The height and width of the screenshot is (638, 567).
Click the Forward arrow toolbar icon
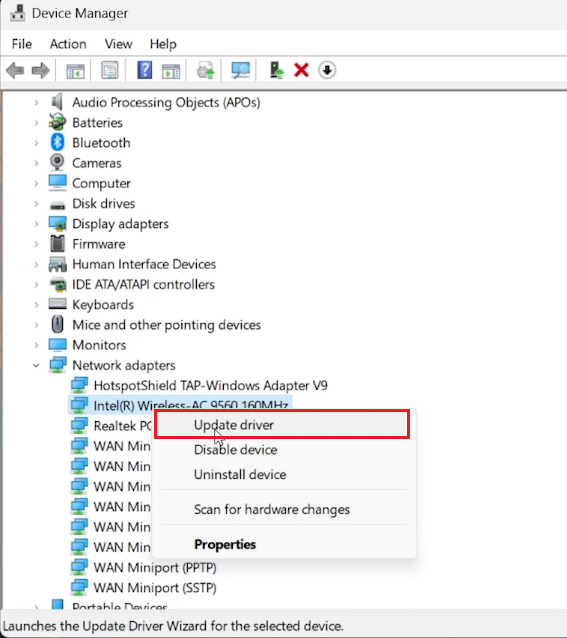pyautogui.click(x=40, y=70)
